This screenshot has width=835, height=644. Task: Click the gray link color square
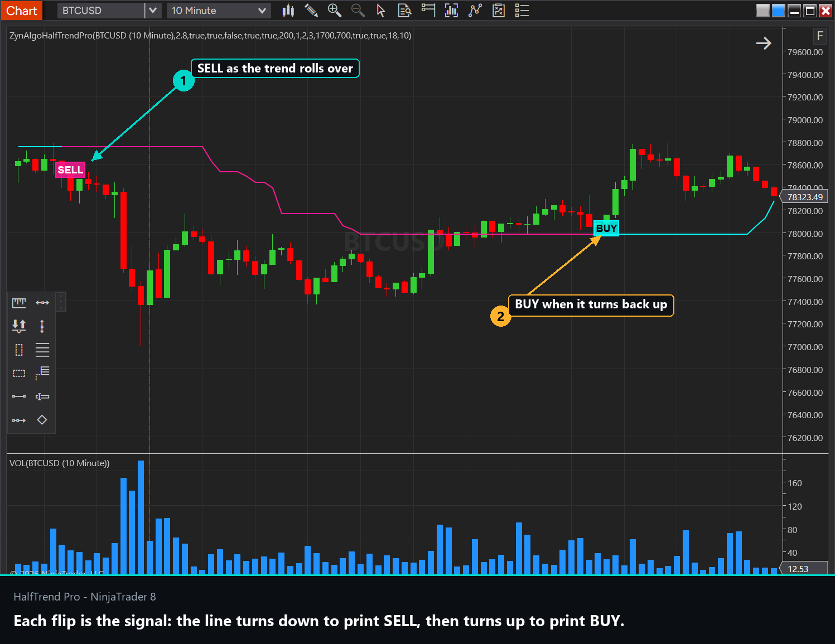(x=762, y=11)
